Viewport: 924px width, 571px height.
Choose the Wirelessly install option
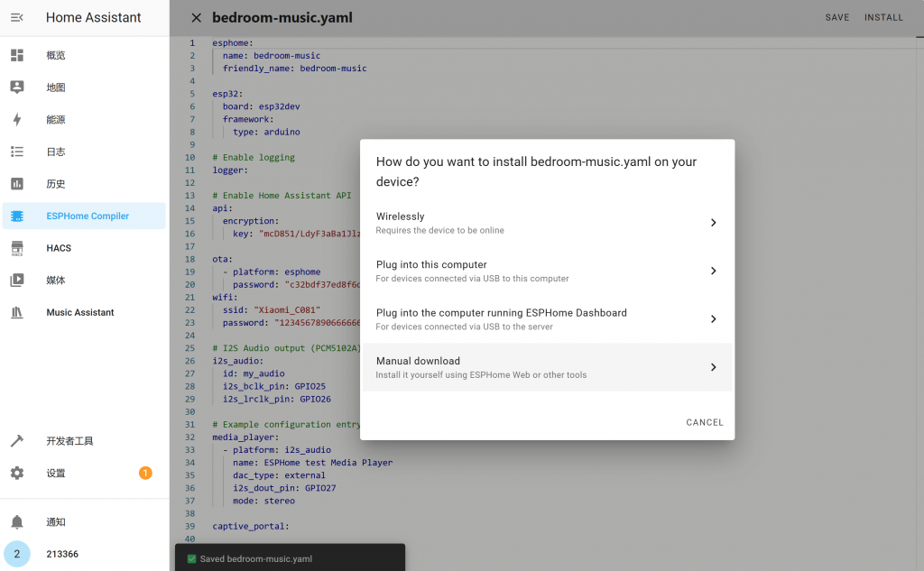[x=547, y=223]
